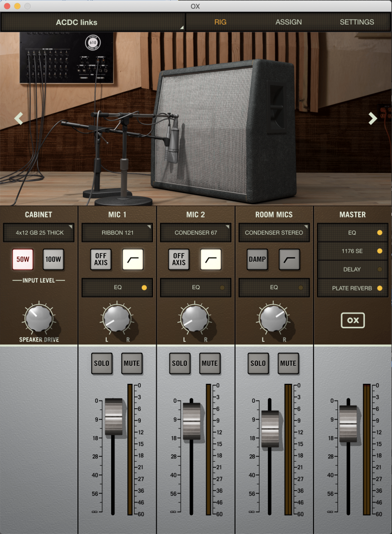Mute the Mic 2 channel
This screenshot has height=534, width=392.
tap(210, 363)
